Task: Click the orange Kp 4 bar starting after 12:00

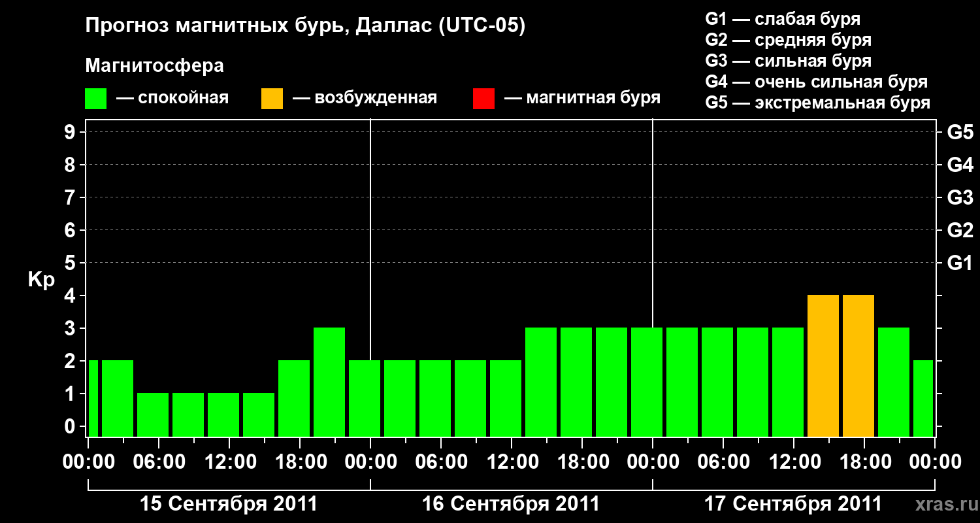Action: [x=823, y=365]
